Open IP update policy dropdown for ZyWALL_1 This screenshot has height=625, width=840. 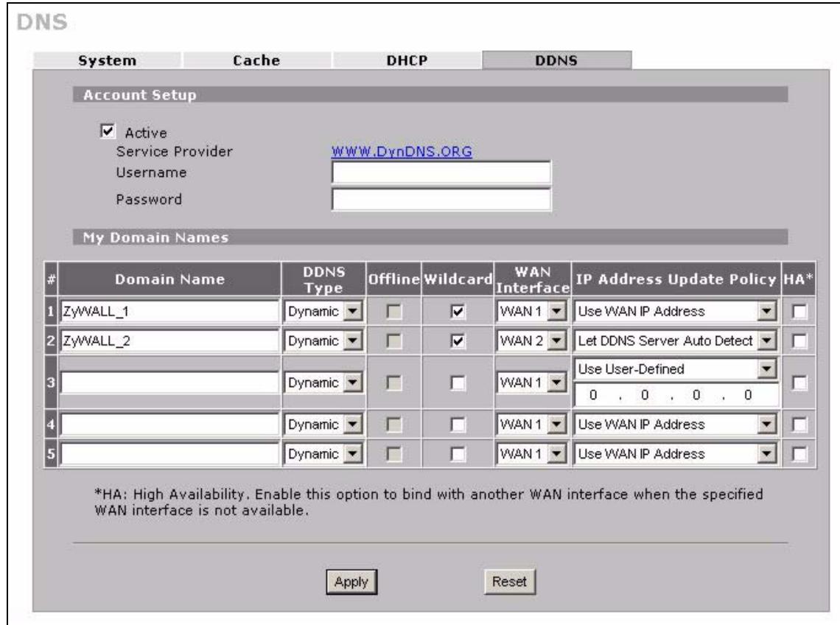click(x=676, y=312)
